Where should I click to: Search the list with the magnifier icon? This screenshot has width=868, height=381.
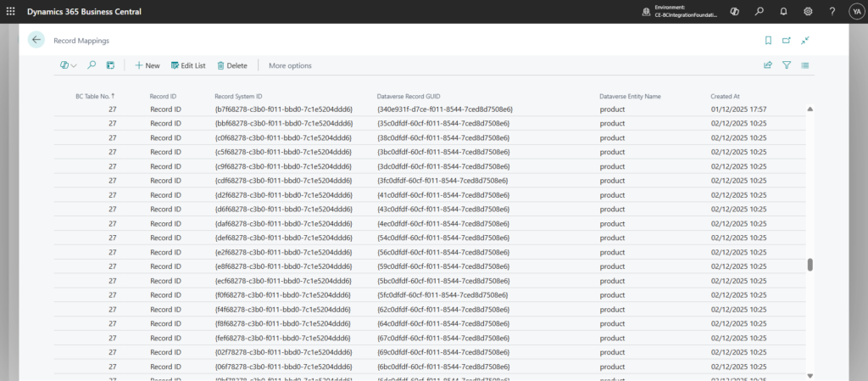pyautogui.click(x=92, y=65)
